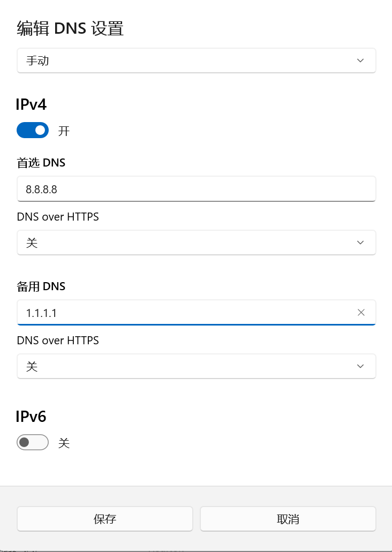The width and height of the screenshot is (392, 552).
Task: Open DNS over HTTPS dropdown for 首选 DNS
Action: [x=196, y=243]
